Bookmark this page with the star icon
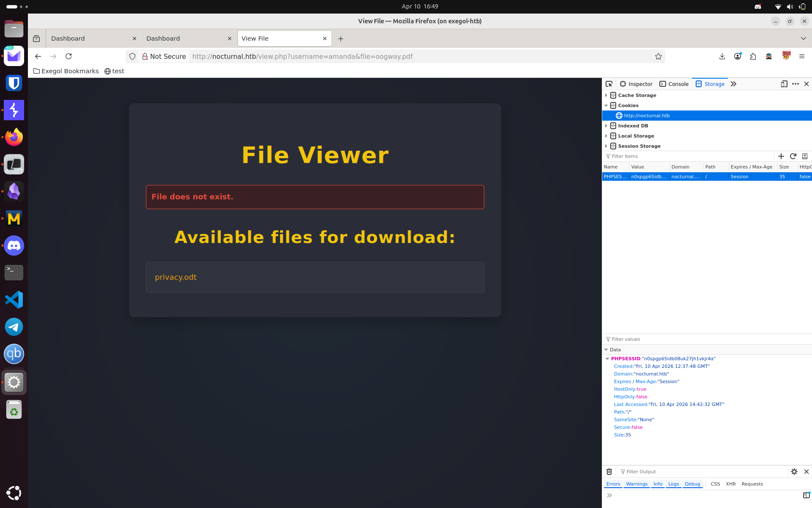Viewport: 812px width, 508px height. (x=658, y=56)
